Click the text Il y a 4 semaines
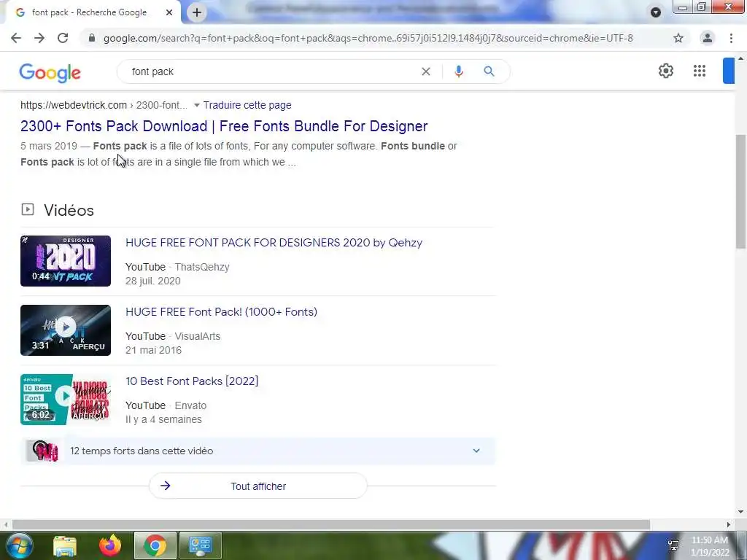 (x=163, y=419)
